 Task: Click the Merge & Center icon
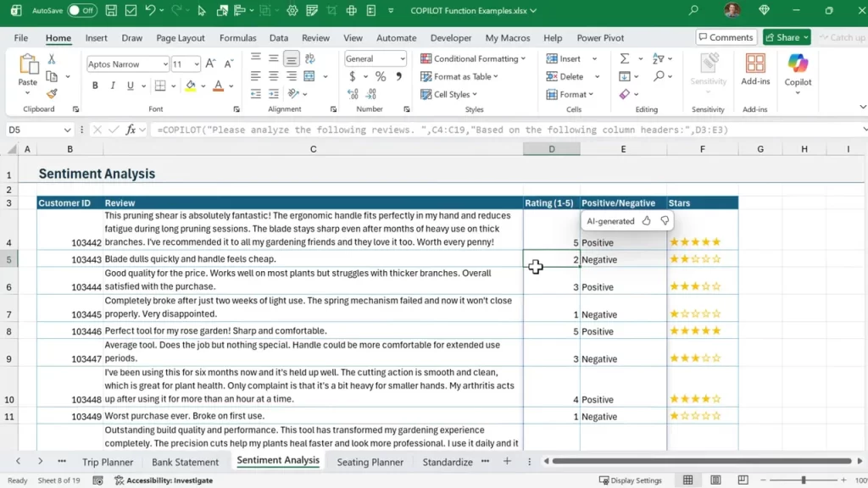point(308,76)
